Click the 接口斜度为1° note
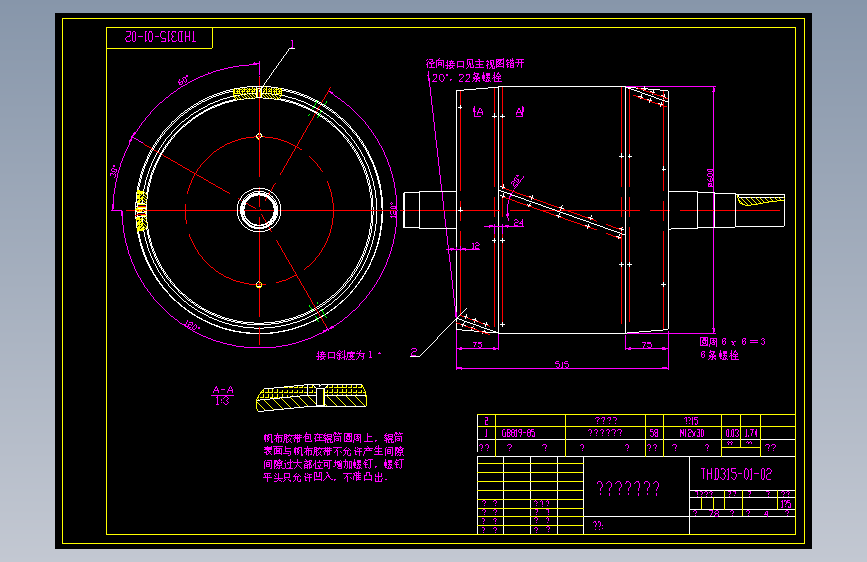 pyautogui.click(x=348, y=355)
